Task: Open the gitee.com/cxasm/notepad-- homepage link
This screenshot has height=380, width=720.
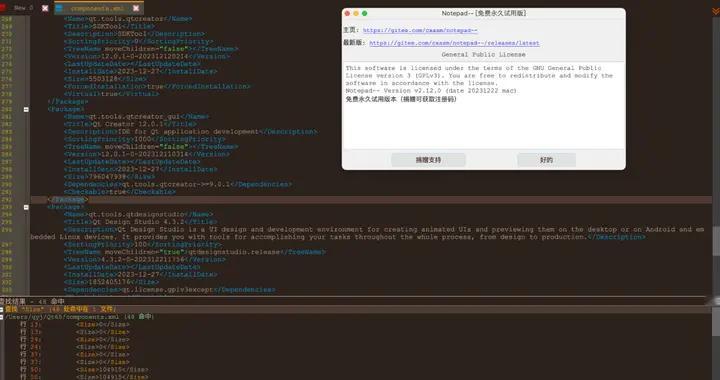Action: [420, 30]
